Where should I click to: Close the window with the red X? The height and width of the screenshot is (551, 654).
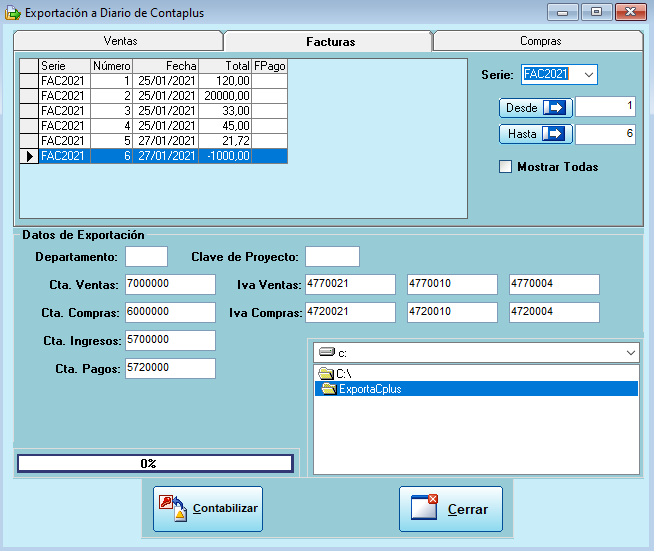[x=630, y=12]
